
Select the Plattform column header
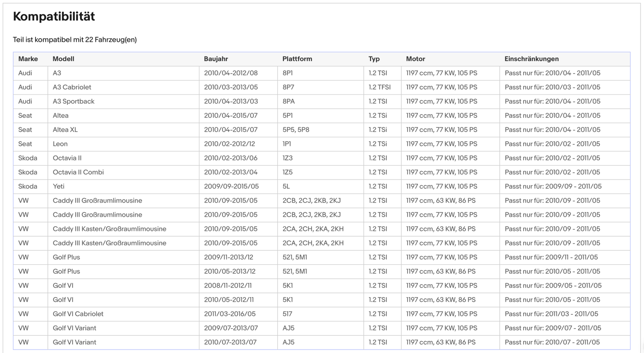297,59
